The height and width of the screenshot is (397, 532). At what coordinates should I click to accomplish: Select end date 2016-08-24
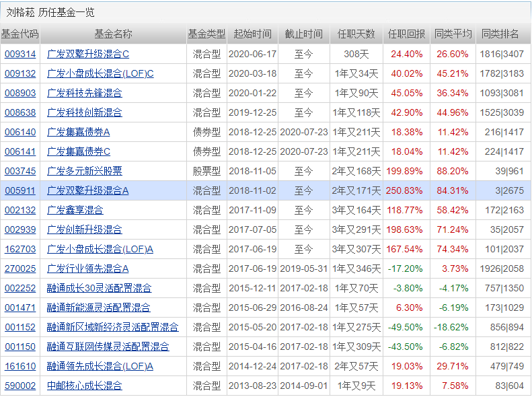[x=303, y=308]
